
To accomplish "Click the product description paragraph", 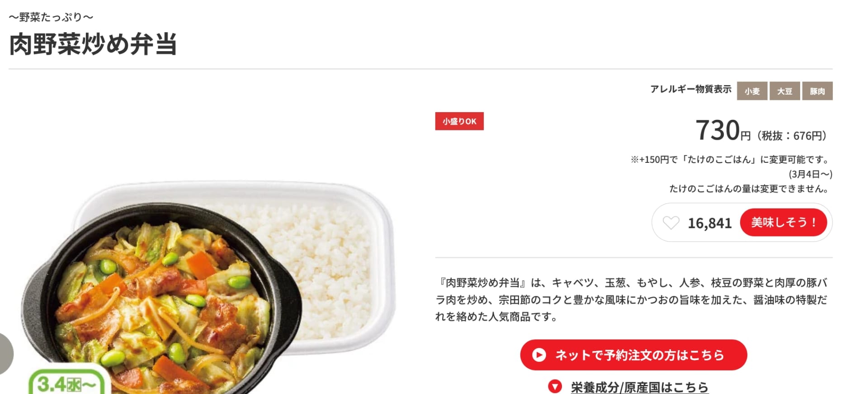I will pos(632,299).
